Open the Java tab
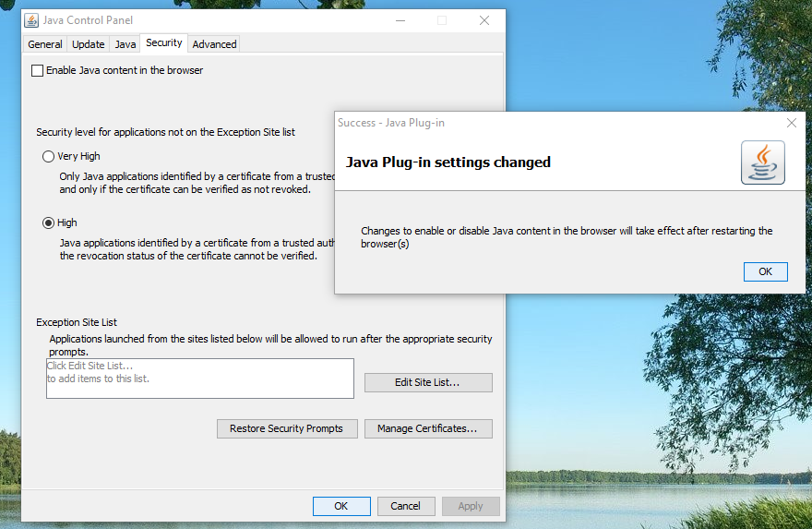 [125, 44]
